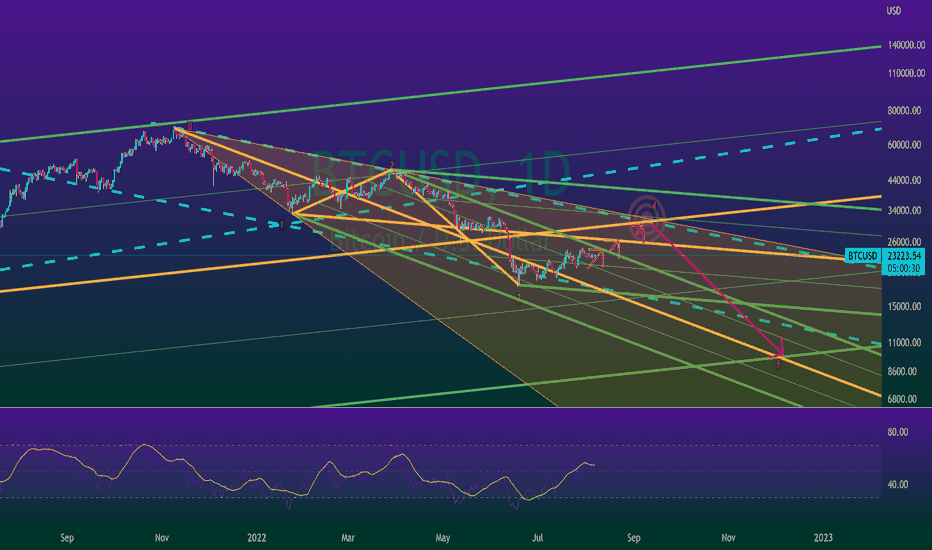Screen dimensions: 932x550
Task: Select wave label 2 at the March peak
Action: pyautogui.click(x=391, y=165)
